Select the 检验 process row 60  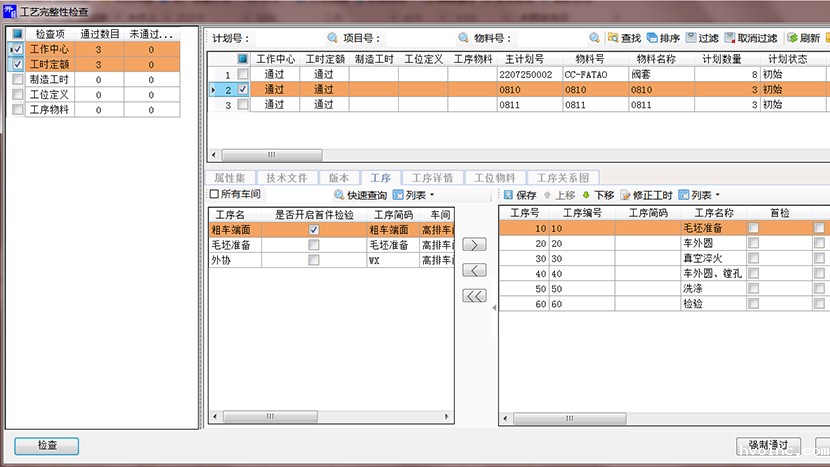(x=664, y=304)
